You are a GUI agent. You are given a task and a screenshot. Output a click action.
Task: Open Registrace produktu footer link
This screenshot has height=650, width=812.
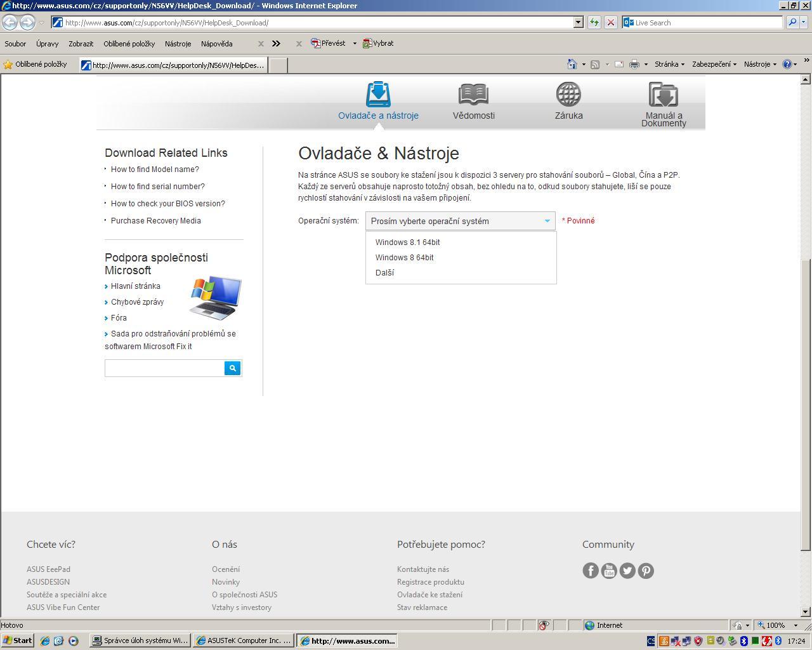[431, 582]
